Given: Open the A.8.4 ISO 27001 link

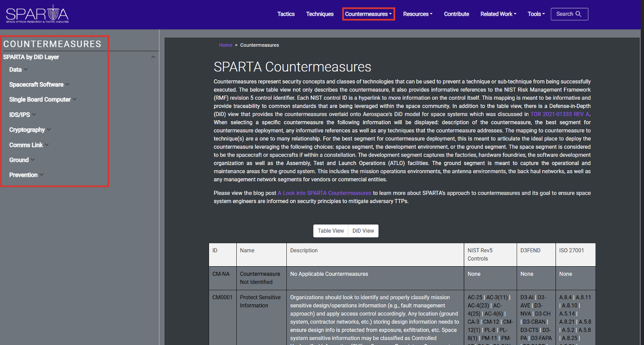Looking at the screenshot, I should 566,297.
